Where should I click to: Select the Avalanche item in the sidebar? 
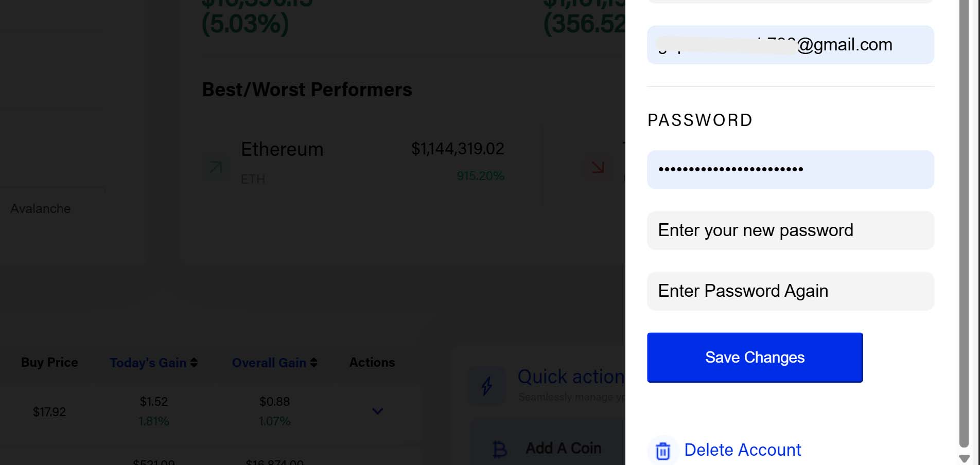41,209
